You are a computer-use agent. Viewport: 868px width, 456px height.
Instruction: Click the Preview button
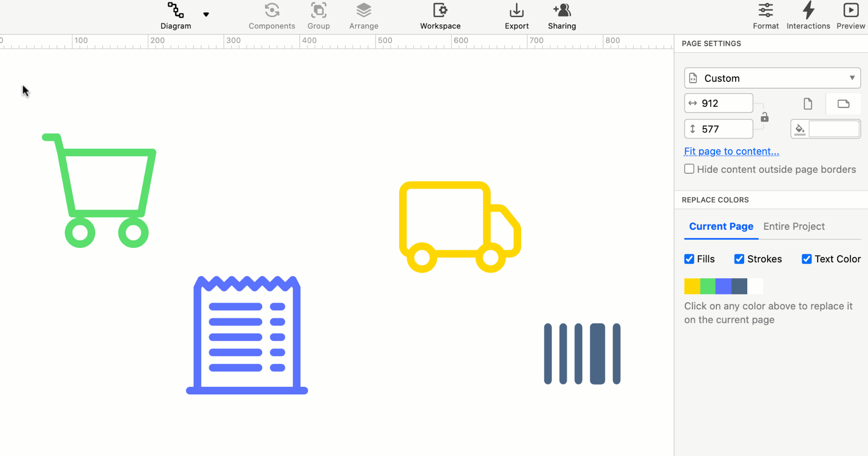coord(850,16)
